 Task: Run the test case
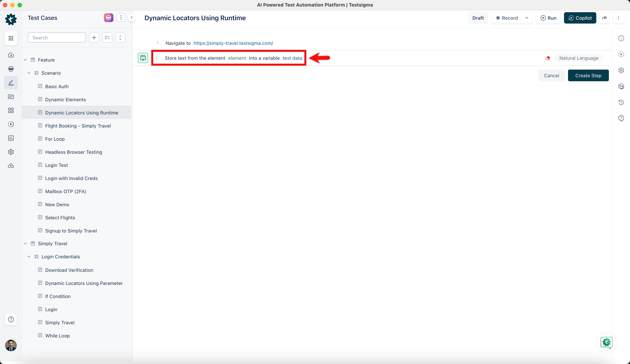(x=548, y=18)
